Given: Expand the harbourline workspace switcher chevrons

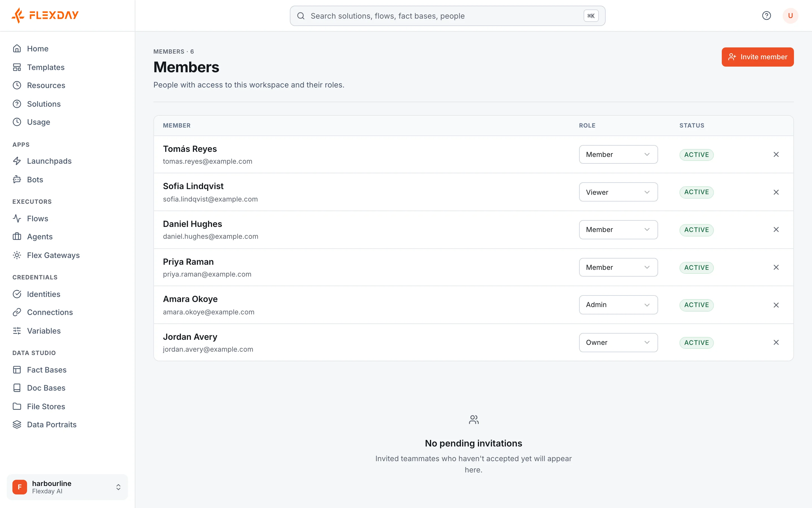Looking at the screenshot, I should coord(118,487).
